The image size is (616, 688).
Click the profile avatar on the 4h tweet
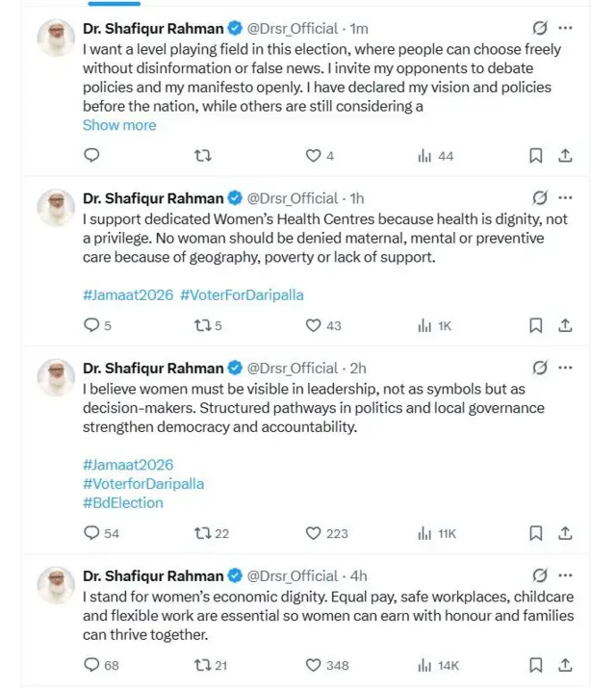click(x=56, y=586)
